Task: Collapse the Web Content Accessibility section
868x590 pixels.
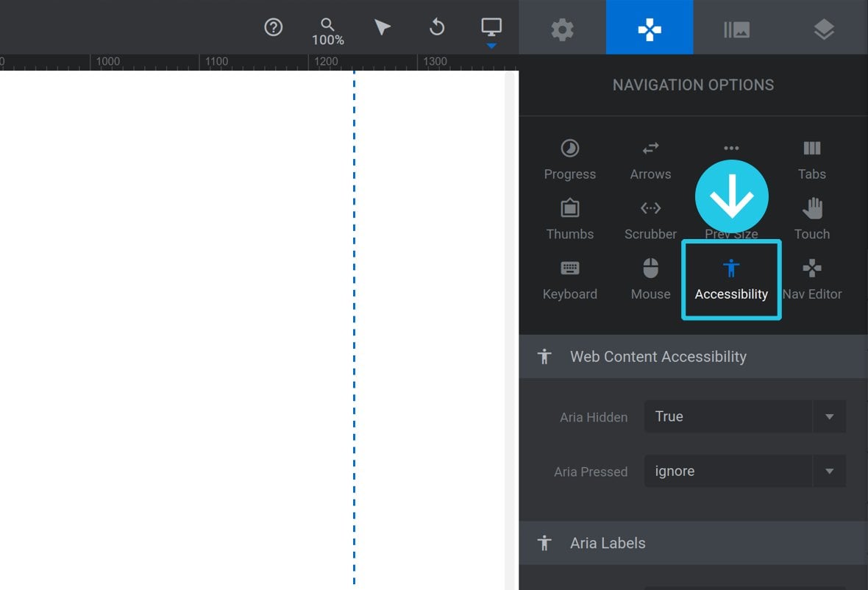Action: click(x=693, y=357)
